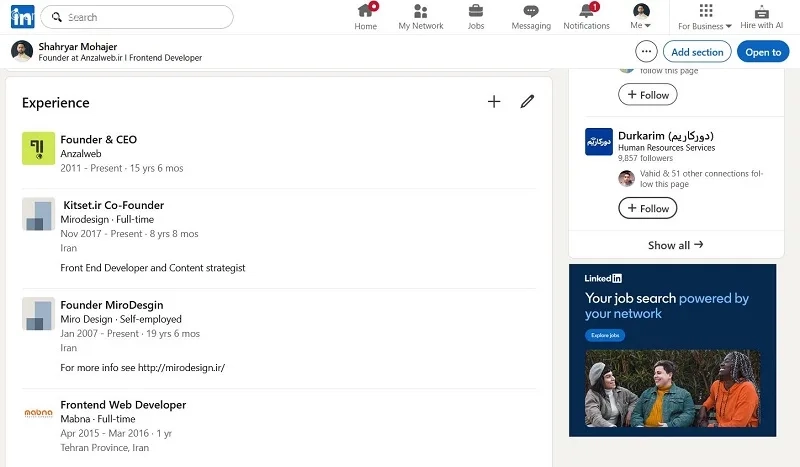Image resolution: width=800 pixels, height=467 pixels.
Task: Select 'Apr 2015 - Mar 2016 · 1 yr' text
Action: 116,433
